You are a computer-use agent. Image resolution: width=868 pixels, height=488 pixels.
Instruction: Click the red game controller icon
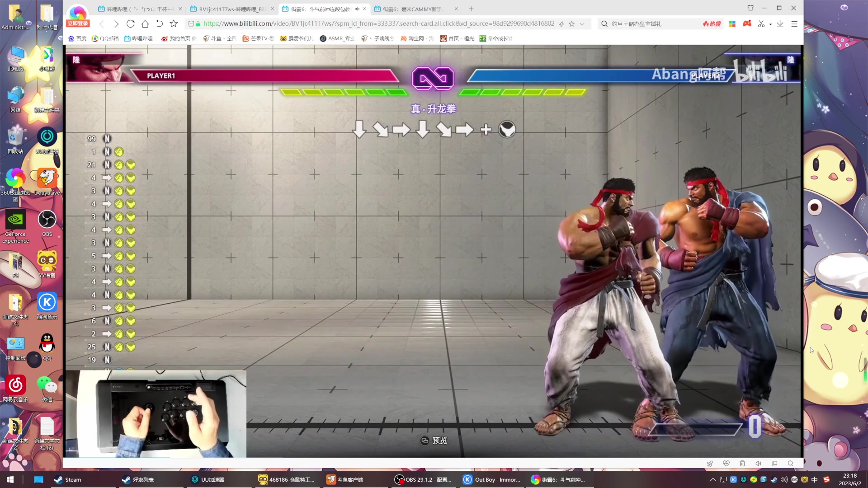click(747, 23)
